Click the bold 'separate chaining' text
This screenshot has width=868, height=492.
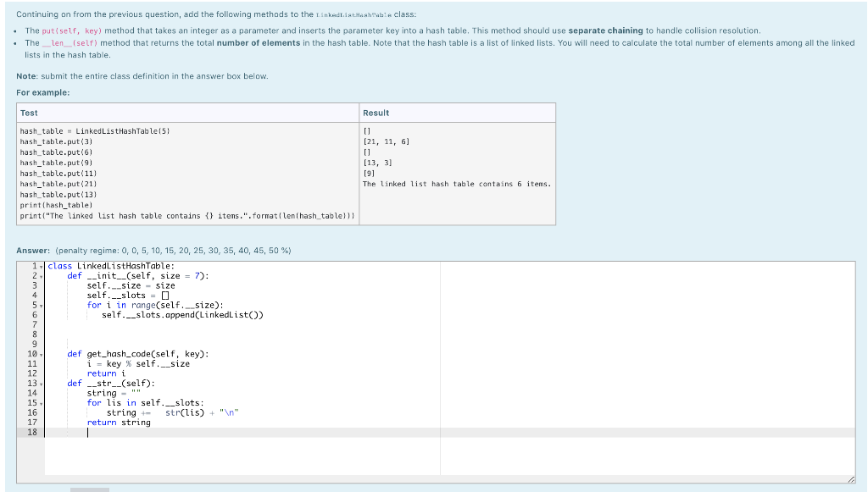click(x=605, y=31)
